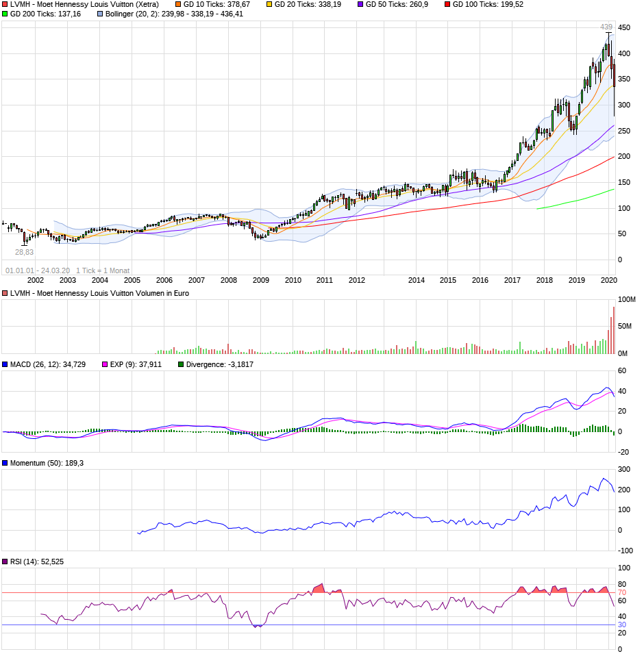Click the red GD 100 Ticks legend square

coord(447,5)
